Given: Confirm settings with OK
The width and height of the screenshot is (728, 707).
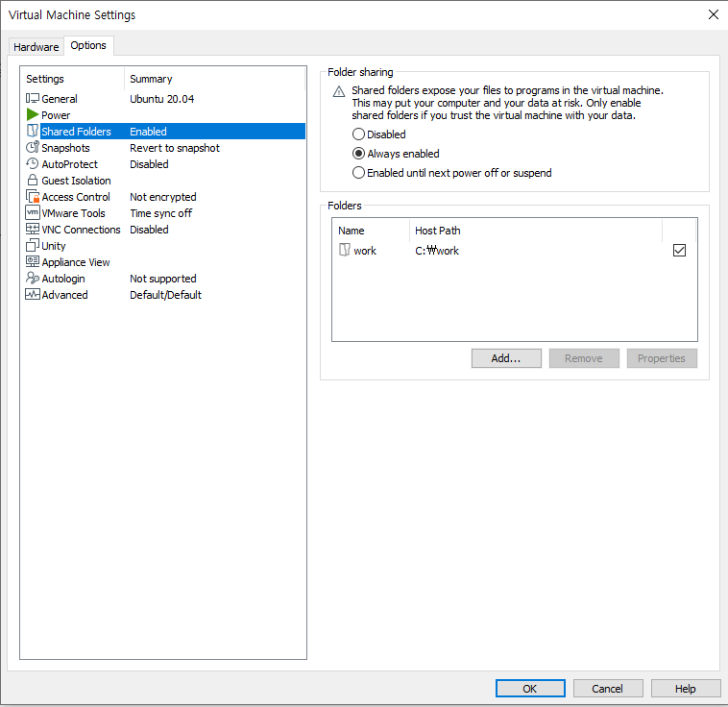Looking at the screenshot, I should [530, 688].
